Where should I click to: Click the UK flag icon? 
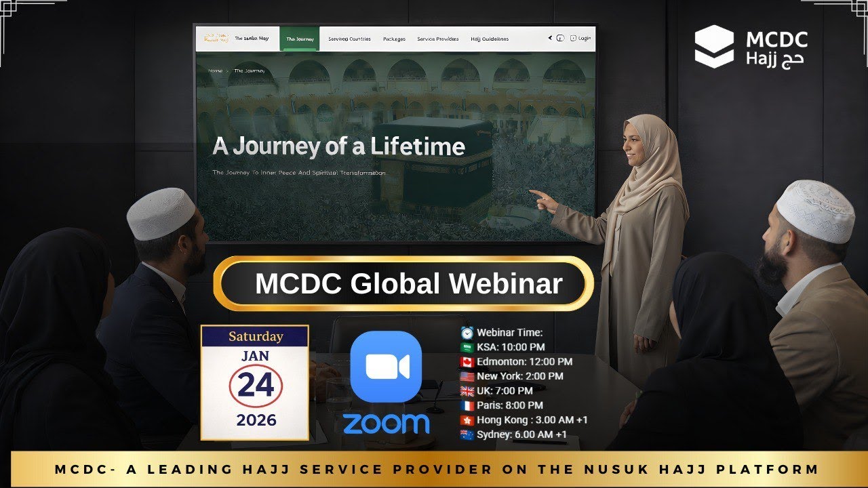(x=467, y=391)
